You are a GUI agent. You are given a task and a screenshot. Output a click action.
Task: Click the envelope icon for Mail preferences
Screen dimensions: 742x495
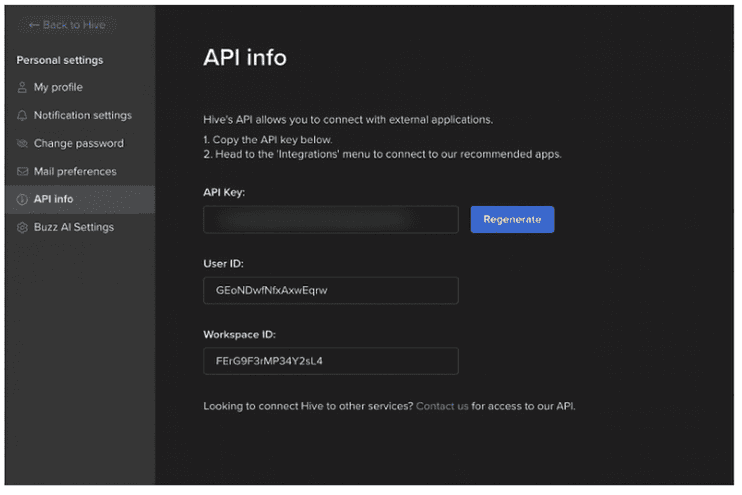pyautogui.click(x=22, y=171)
